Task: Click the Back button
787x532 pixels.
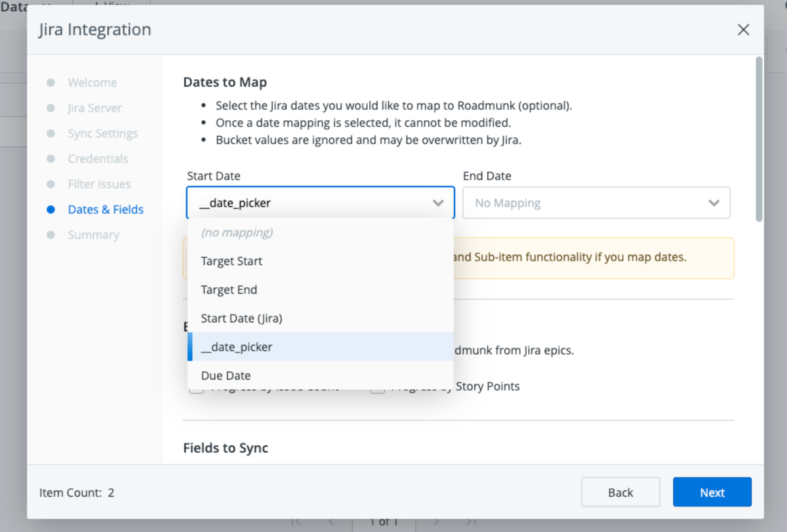Action: [x=620, y=492]
